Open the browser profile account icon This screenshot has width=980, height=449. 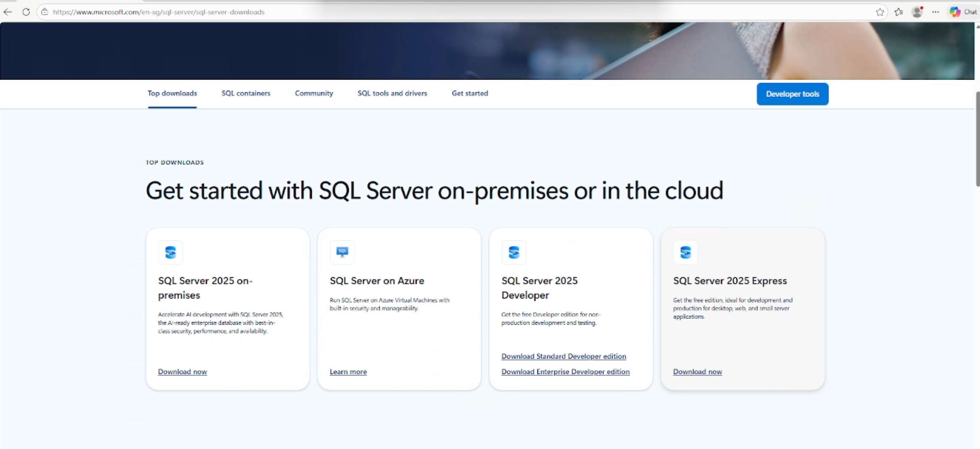point(917,12)
